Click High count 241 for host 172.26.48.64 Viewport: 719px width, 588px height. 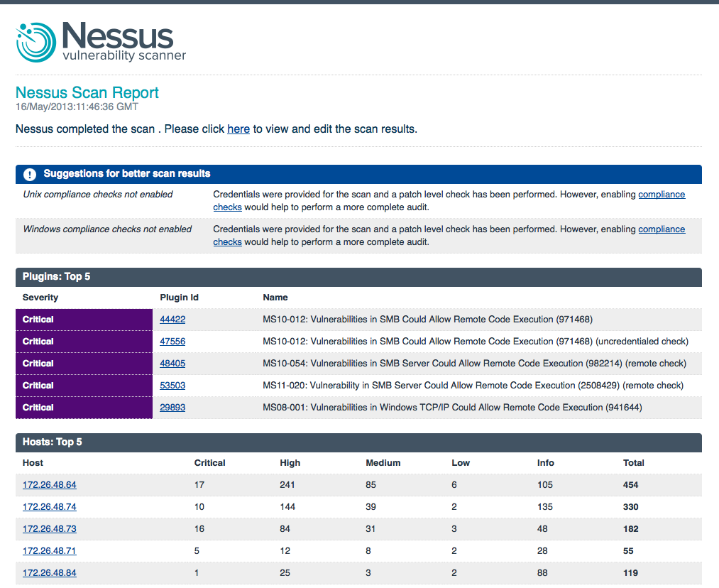point(287,485)
